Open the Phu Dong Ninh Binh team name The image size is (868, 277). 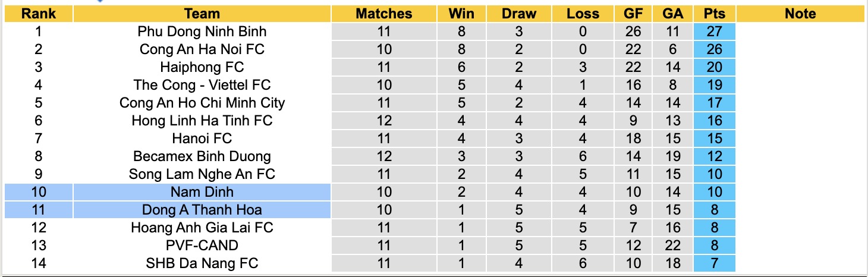click(x=202, y=32)
